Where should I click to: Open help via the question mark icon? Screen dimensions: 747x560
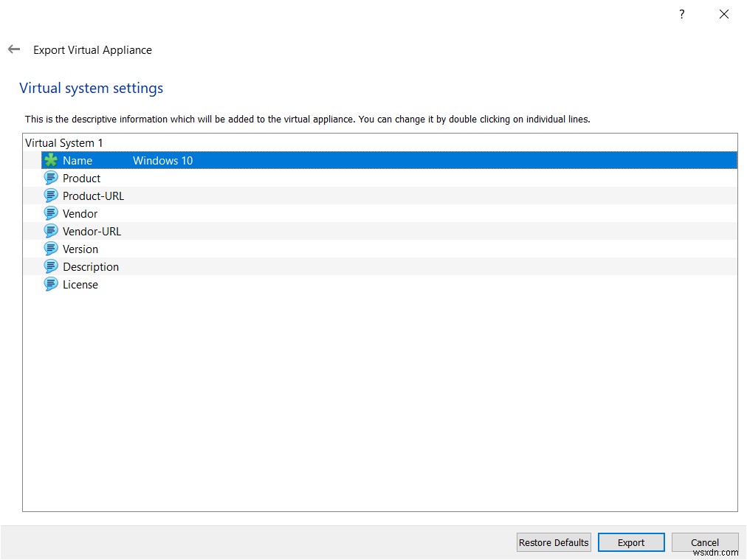point(681,14)
